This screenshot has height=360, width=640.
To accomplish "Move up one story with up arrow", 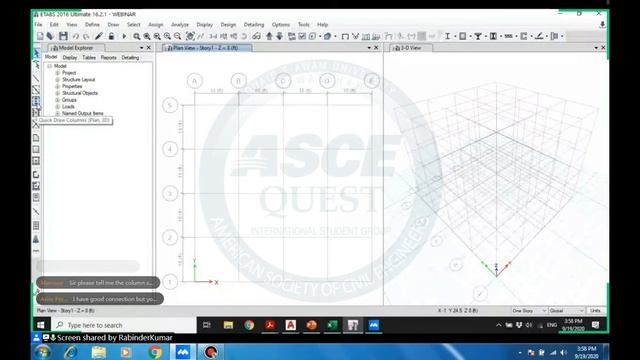I will [x=269, y=36].
